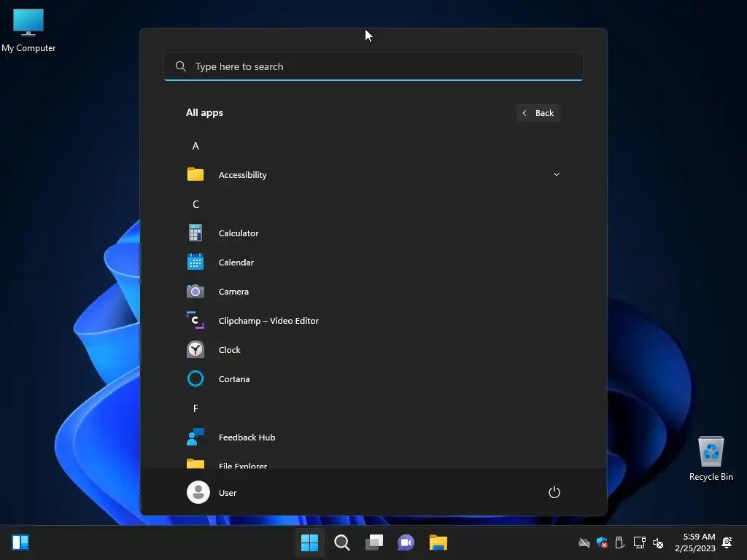Image resolution: width=747 pixels, height=560 pixels.
Task: Open File Explorer from the taskbar
Action: pyautogui.click(x=438, y=542)
